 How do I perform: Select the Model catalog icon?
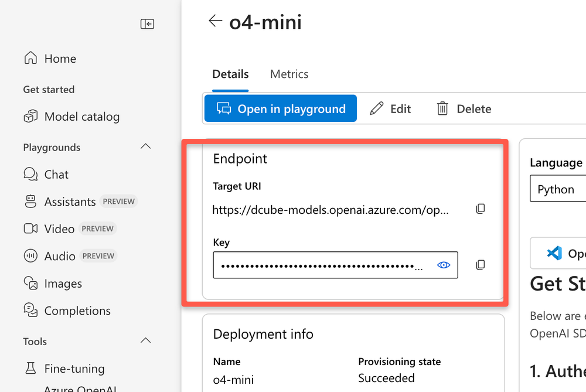click(30, 116)
